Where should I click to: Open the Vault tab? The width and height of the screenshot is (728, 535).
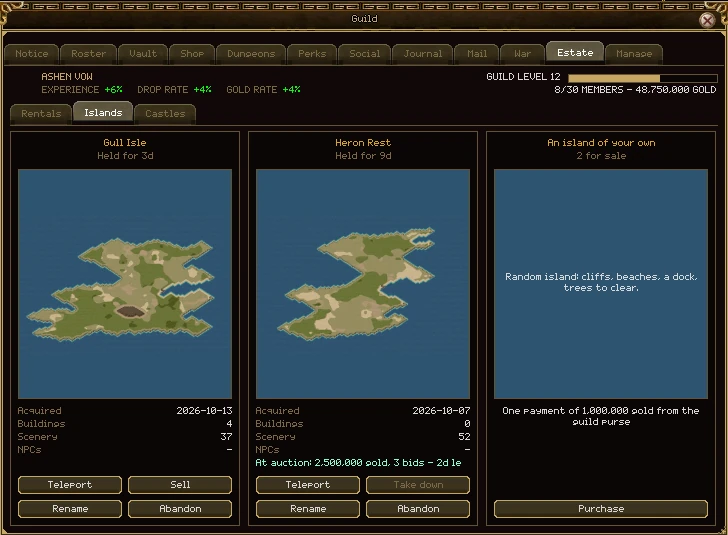tap(143, 54)
